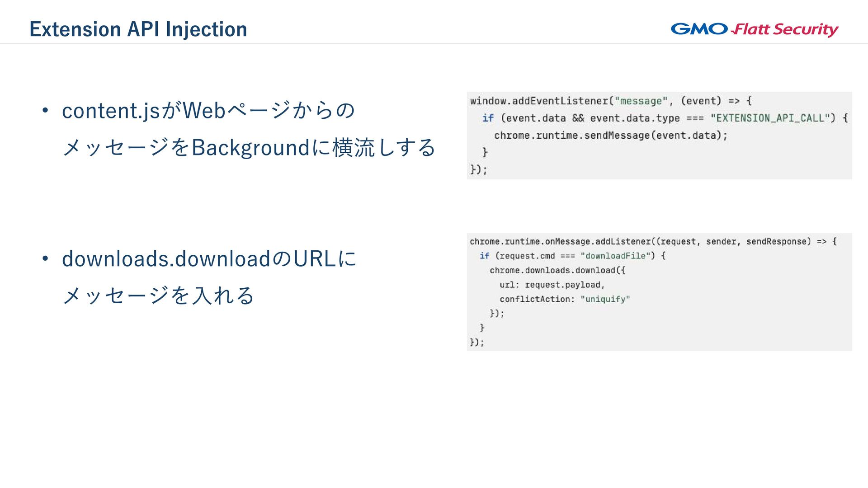Image resolution: width=868 pixels, height=488 pixels.
Task: Click the blue 'if' keyword in the top snippet
Action: click(488, 118)
